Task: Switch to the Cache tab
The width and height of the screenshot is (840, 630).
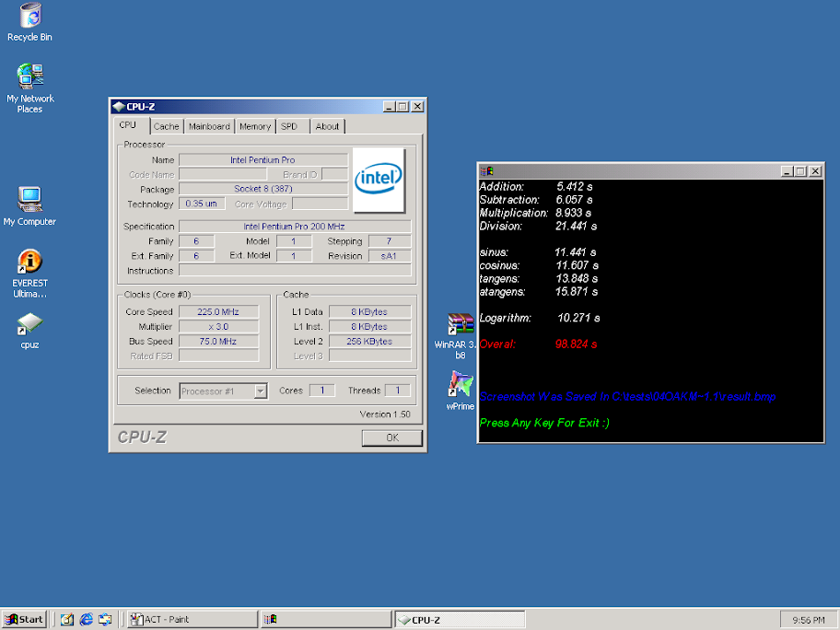Action: click(166, 126)
